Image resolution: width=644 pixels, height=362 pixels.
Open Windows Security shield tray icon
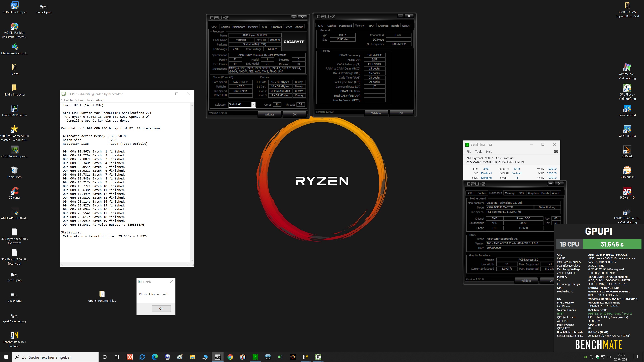(598, 357)
